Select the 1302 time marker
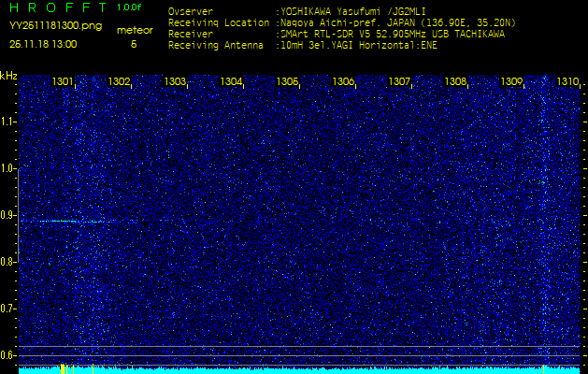Viewport: 588px width, 374px height. (x=119, y=82)
